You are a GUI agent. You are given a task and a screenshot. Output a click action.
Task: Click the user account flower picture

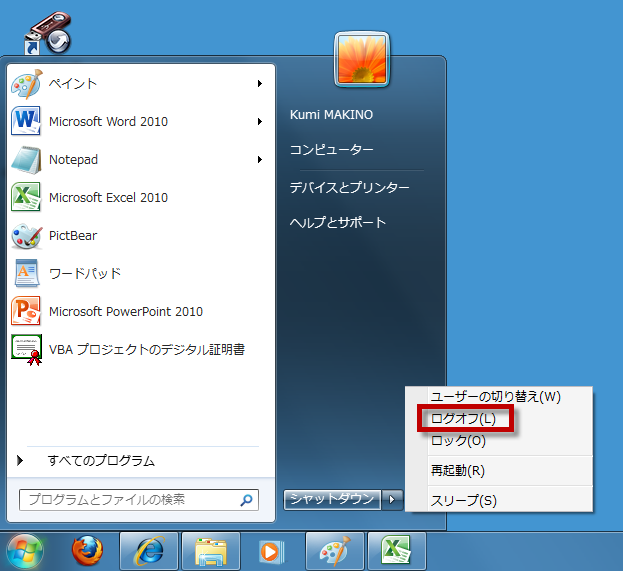coord(362,59)
